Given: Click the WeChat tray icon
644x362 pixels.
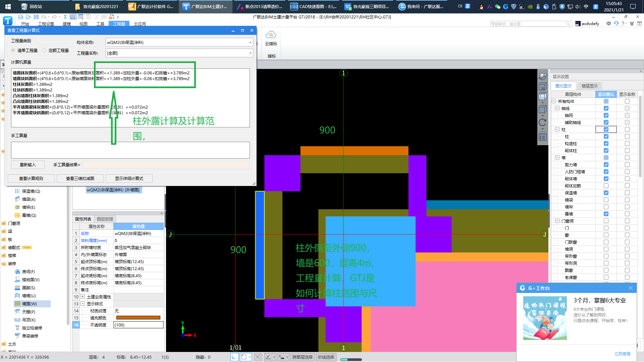Looking at the screenshot, I should [497, 6].
